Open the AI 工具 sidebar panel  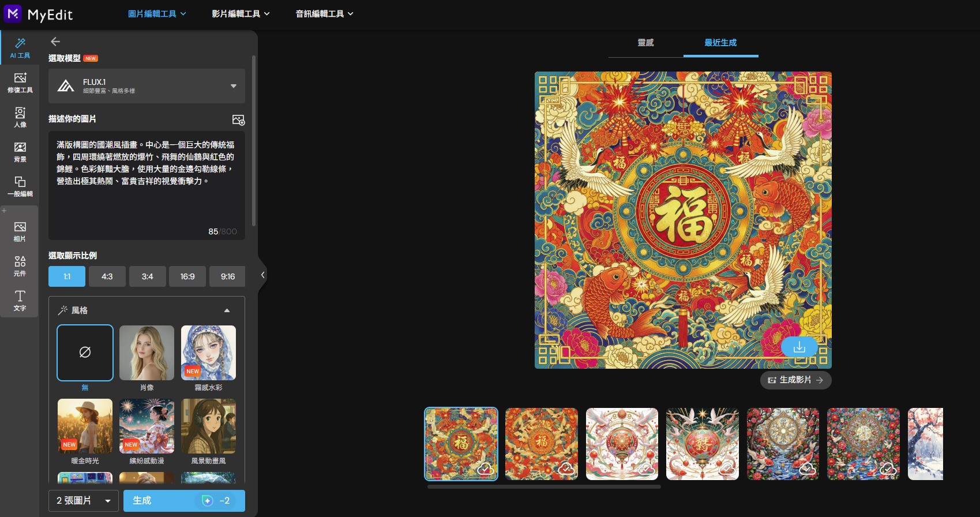[20, 48]
